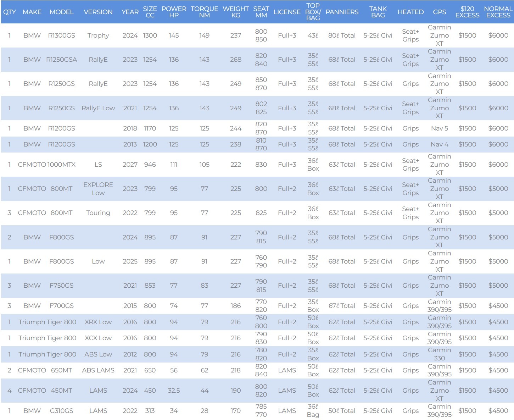Viewport: 514px width, 420px height.
Task: Select the Garmin 330 GPS cell
Action: 440,354
